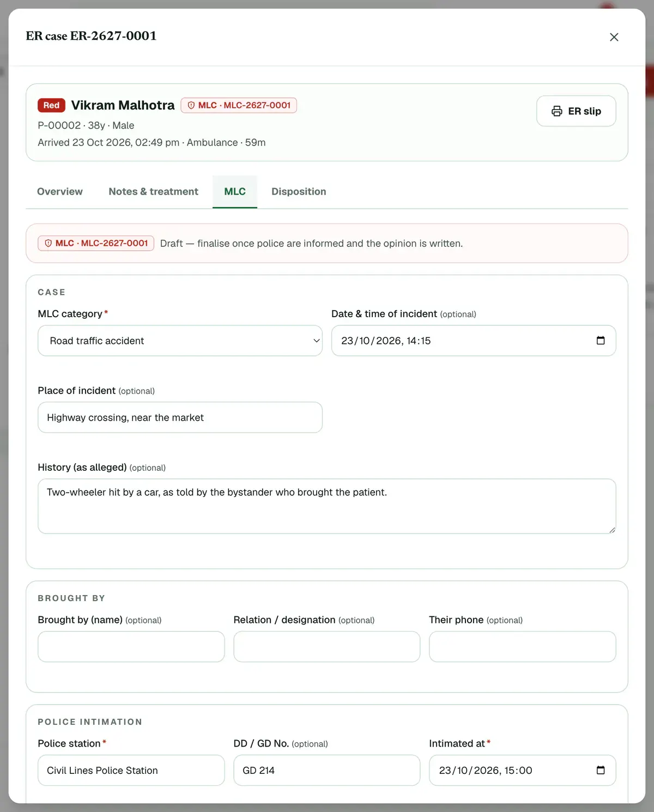This screenshot has height=812, width=654.
Task: Go to the Disposition tab
Action: coord(299,191)
